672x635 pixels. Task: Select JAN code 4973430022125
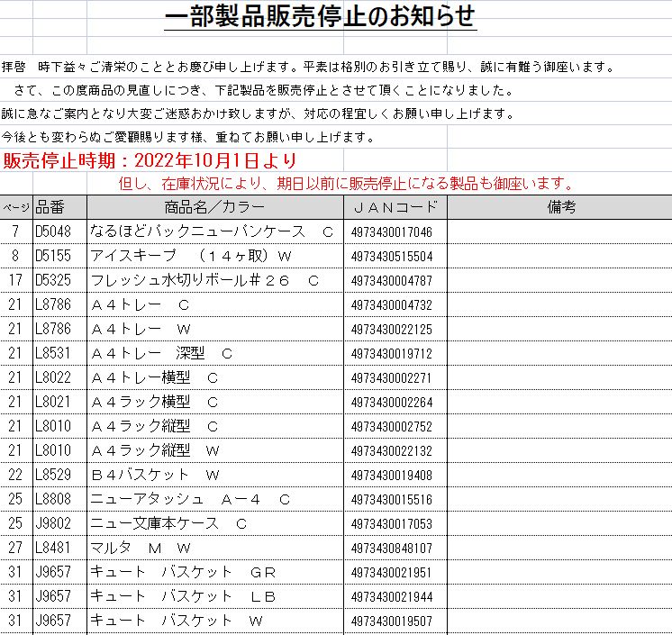[x=392, y=330]
